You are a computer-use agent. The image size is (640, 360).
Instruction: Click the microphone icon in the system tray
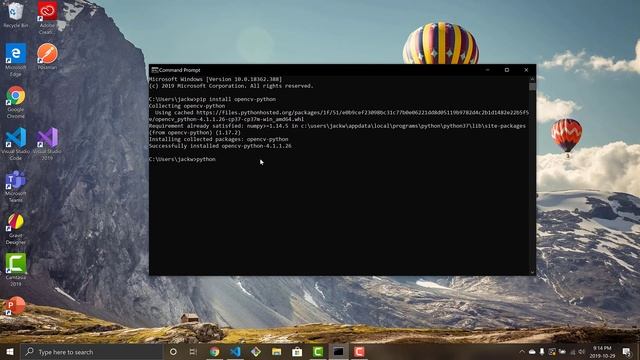click(542, 352)
